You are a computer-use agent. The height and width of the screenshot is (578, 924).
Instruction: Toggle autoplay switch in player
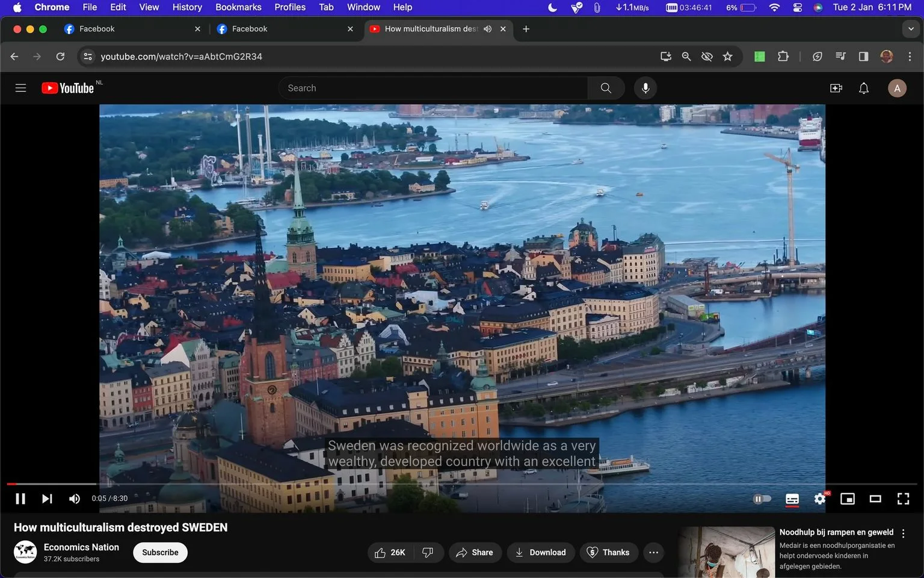pyautogui.click(x=762, y=499)
